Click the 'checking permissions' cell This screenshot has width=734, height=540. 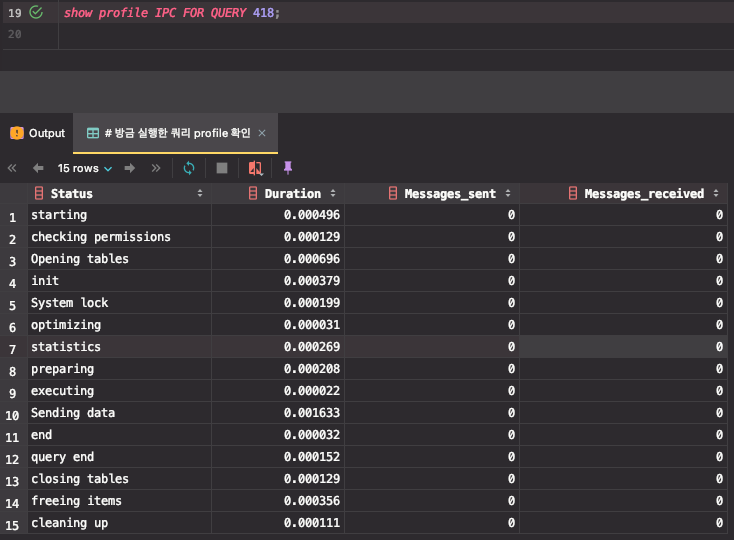pyautogui.click(x=119, y=237)
